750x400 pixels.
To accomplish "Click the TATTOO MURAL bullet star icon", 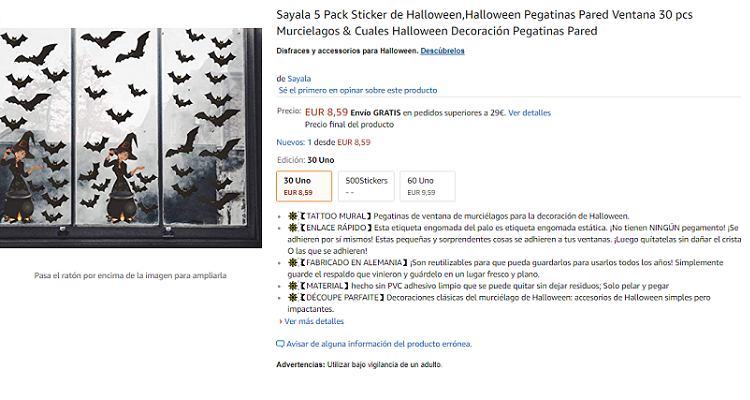I will pyautogui.click(x=291, y=216).
